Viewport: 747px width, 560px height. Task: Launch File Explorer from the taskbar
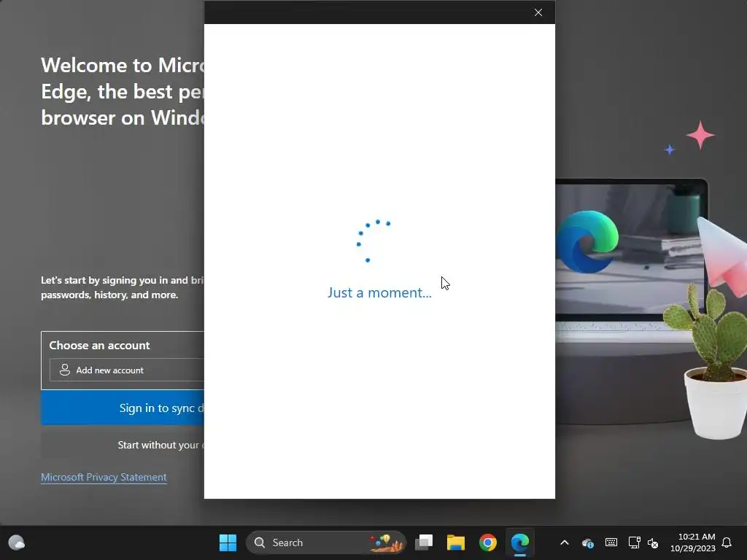(x=456, y=542)
